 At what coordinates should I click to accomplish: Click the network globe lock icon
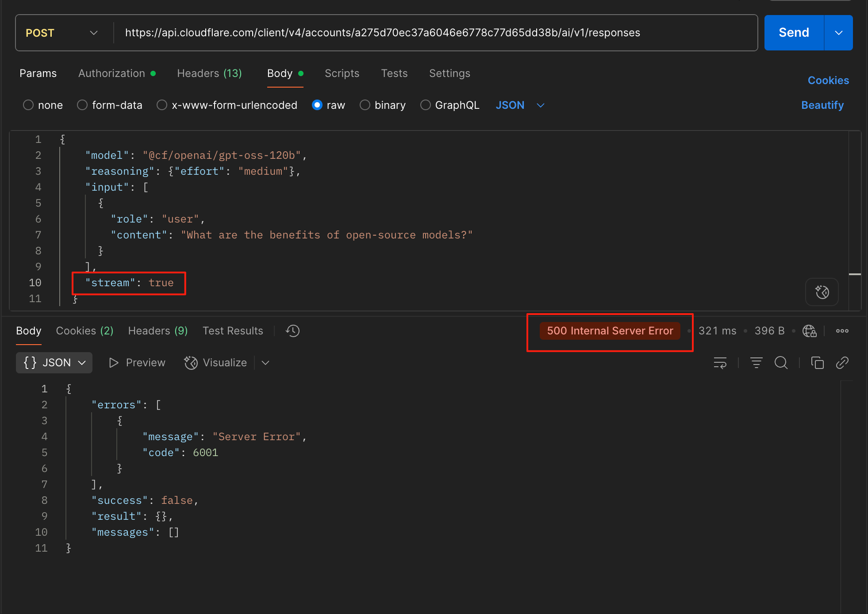pyautogui.click(x=809, y=331)
